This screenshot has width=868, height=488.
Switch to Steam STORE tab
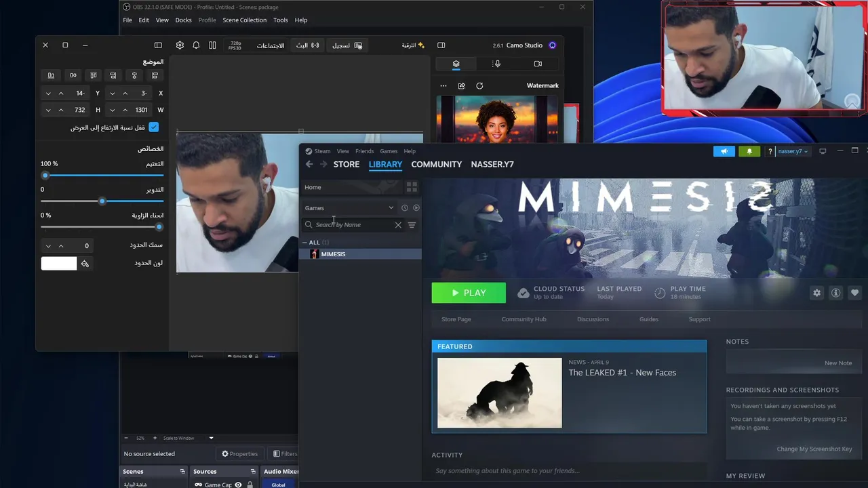pyautogui.click(x=347, y=164)
